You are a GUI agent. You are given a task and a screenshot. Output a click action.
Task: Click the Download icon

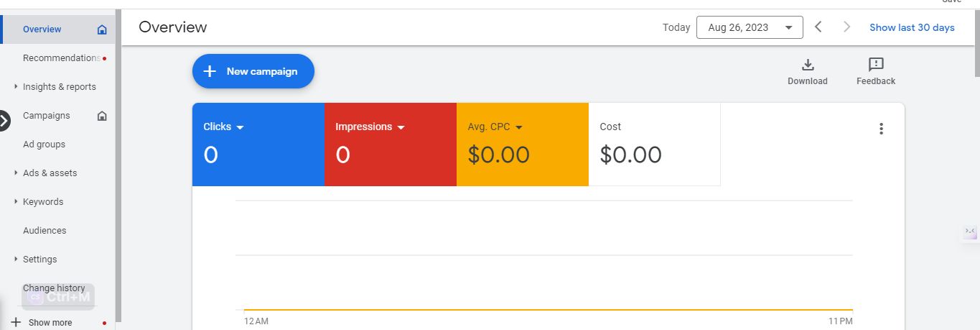coord(807,65)
